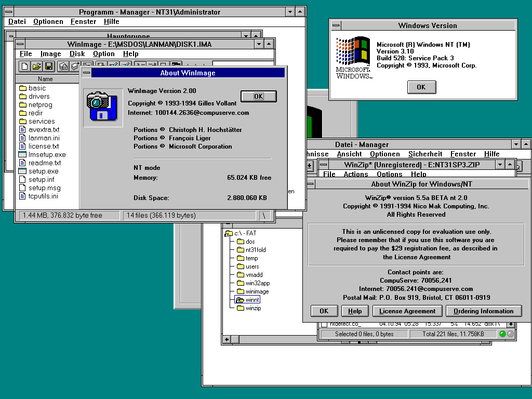Click the WinImage camera and floppy logo
532x399 pixels.
[x=103, y=107]
